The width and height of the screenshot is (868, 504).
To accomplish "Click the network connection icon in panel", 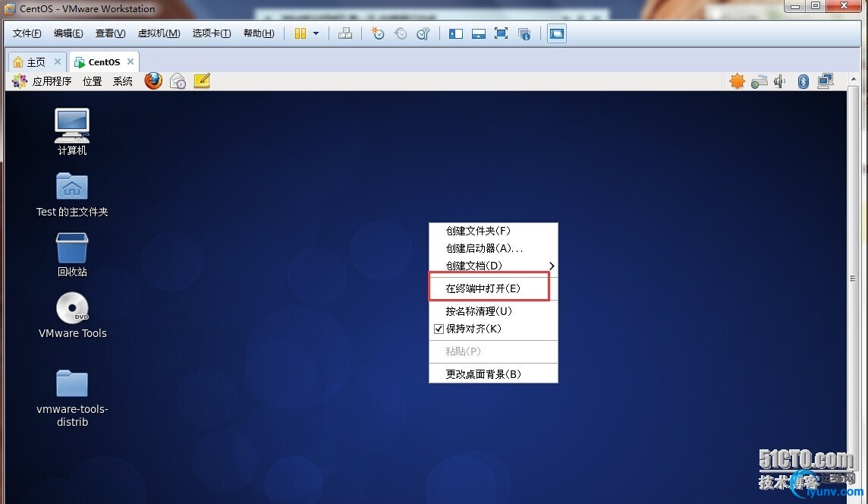I will pos(826,81).
